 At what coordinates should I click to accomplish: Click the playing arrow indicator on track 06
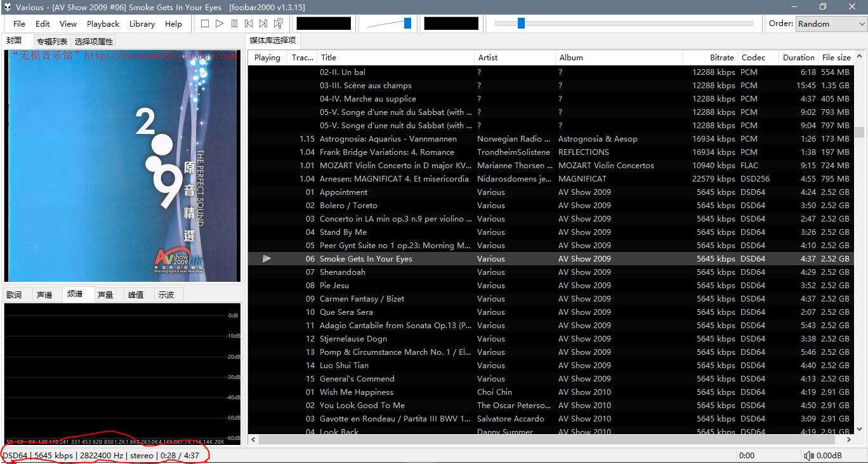(266, 259)
